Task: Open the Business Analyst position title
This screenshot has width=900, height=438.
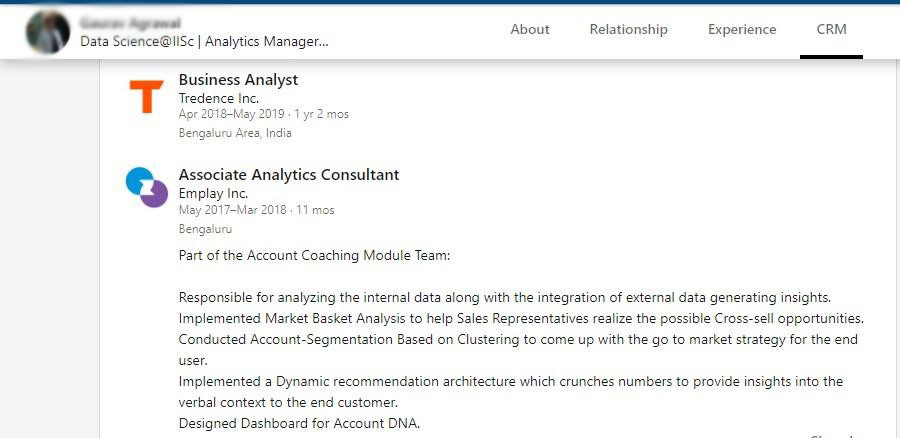Action: [x=238, y=80]
